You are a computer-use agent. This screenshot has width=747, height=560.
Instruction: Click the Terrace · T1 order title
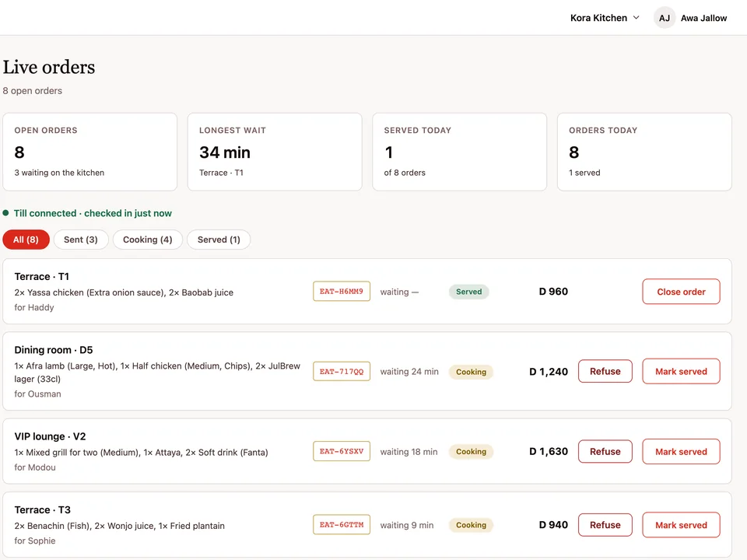click(41, 277)
